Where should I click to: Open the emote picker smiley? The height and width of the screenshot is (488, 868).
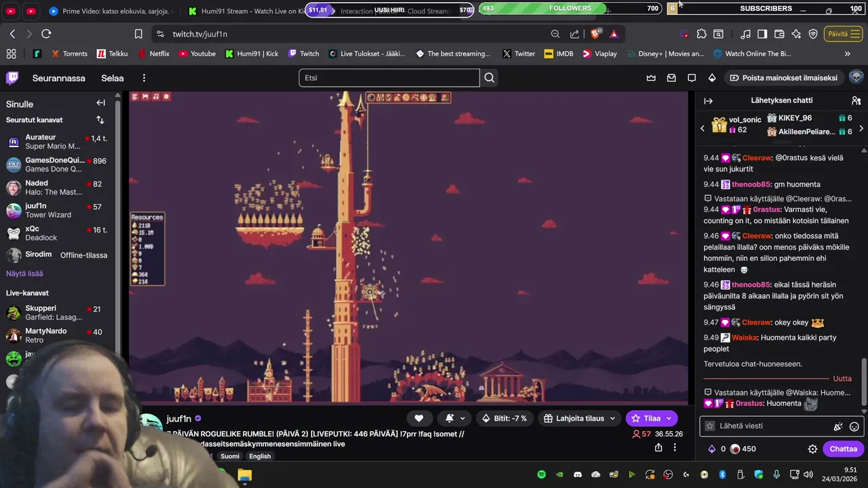click(854, 426)
